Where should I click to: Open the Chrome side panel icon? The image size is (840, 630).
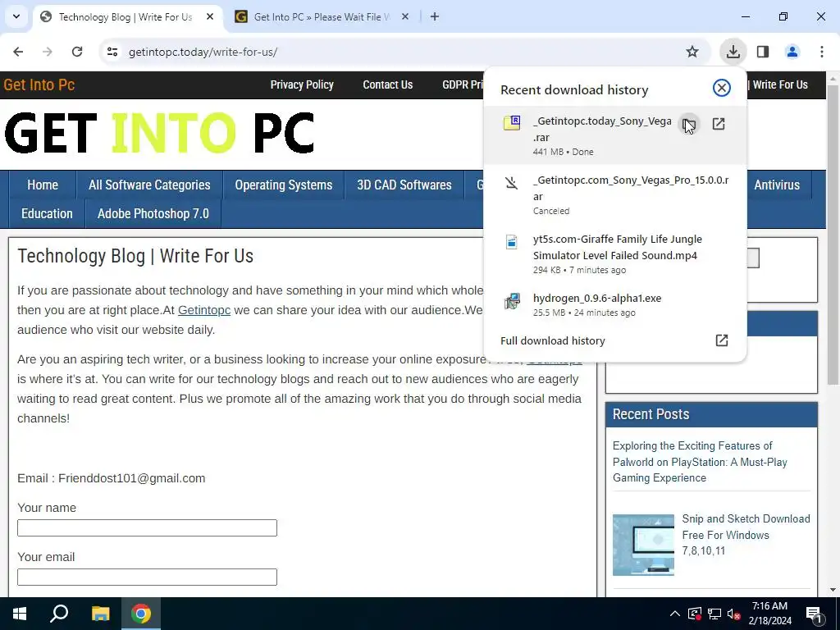coord(763,52)
